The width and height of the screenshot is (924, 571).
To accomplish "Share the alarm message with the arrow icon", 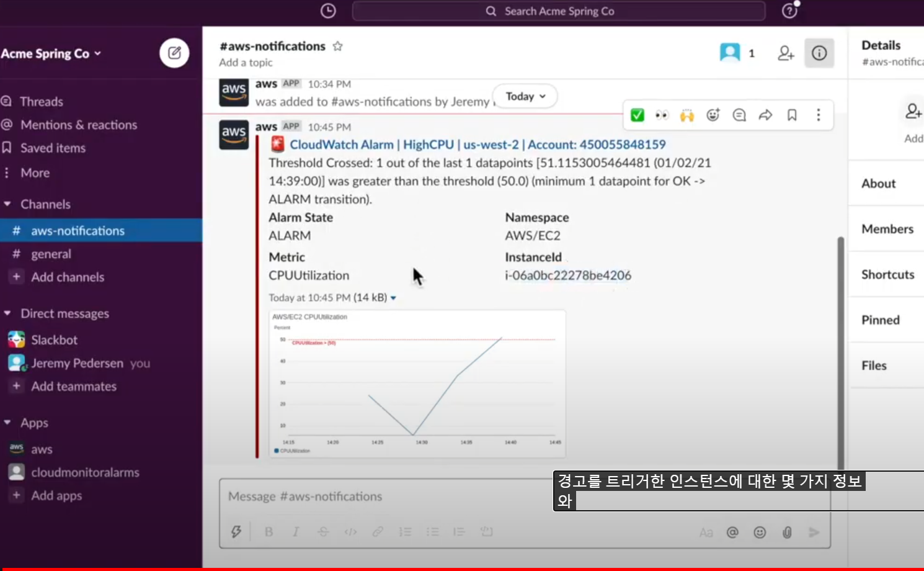I will click(765, 115).
